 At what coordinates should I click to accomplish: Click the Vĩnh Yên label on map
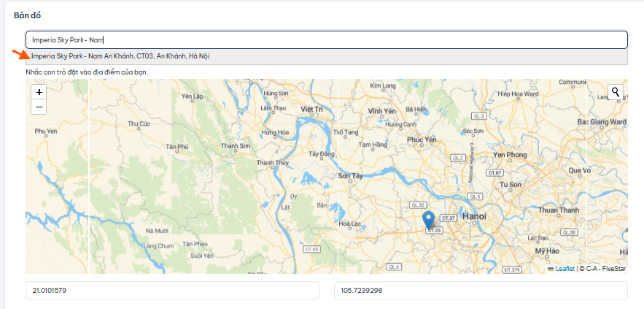click(381, 111)
